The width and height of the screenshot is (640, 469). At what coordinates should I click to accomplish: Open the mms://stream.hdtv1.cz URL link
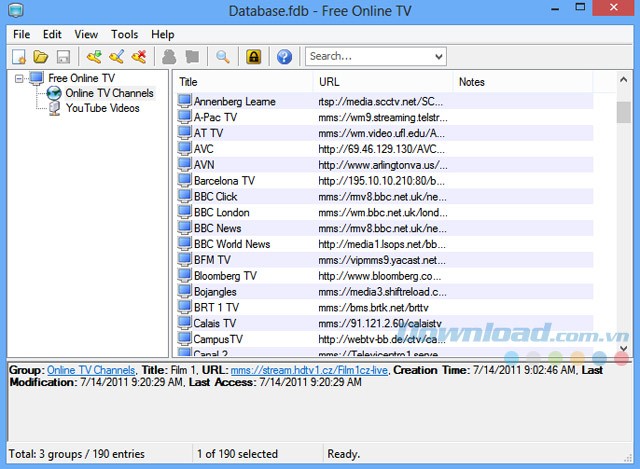tap(309, 370)
